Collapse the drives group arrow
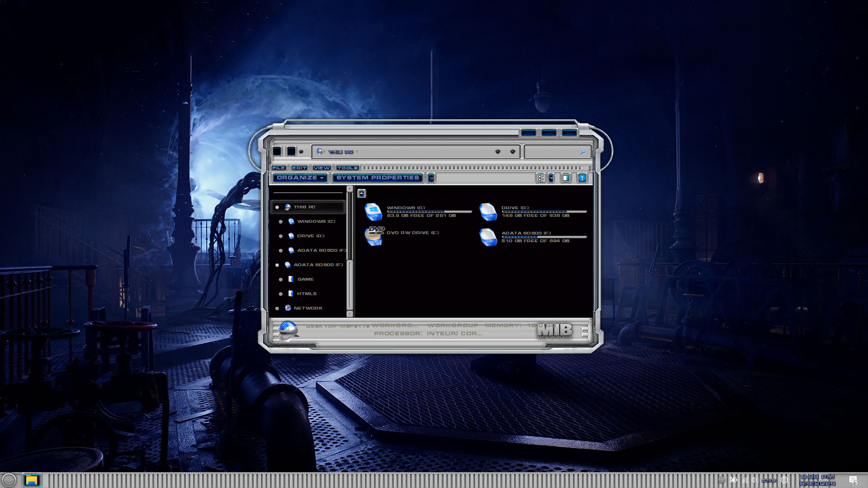 click(x=361, y=193)
